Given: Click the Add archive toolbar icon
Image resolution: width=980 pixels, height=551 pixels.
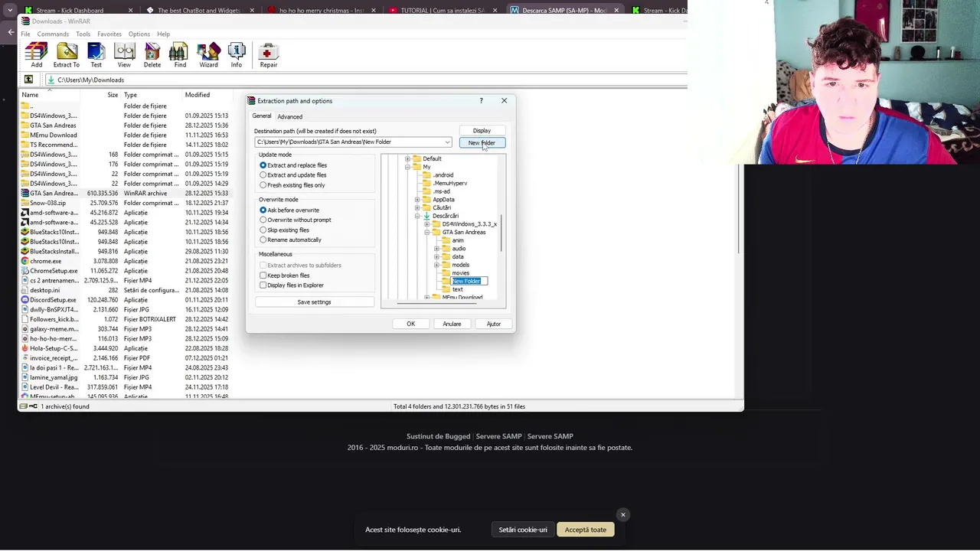Looking at the screenshot, I should click(36, 52).
